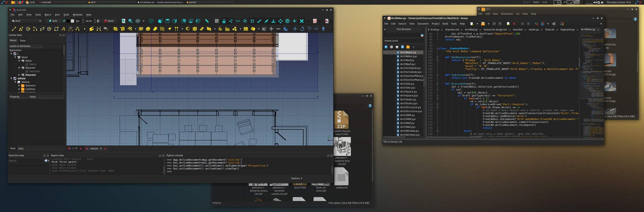Select the Draft Polygon tool in FreeCAD
The width and height of the screenshot is (644, 212).
(49, 29)
